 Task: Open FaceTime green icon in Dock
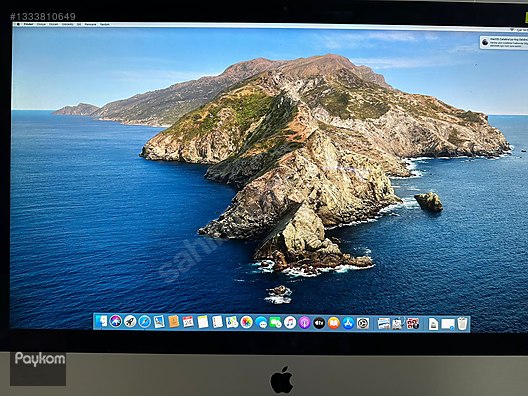coord(275,323)
